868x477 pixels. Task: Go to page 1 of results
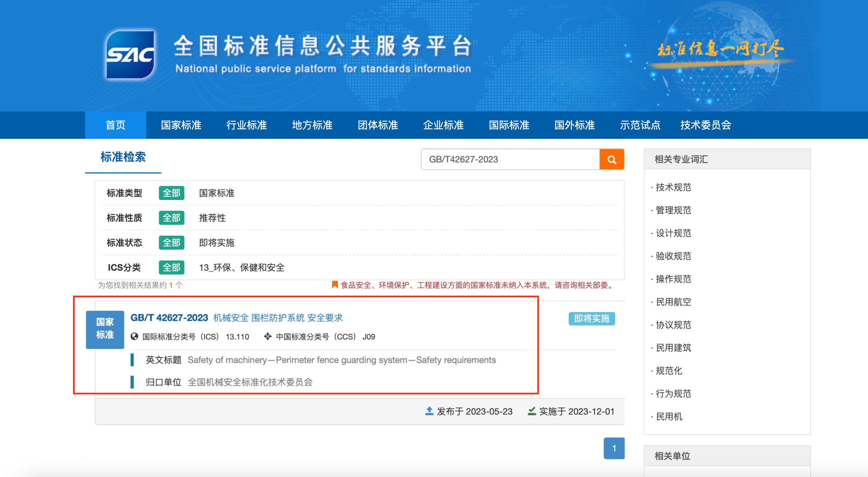(614, 448)
